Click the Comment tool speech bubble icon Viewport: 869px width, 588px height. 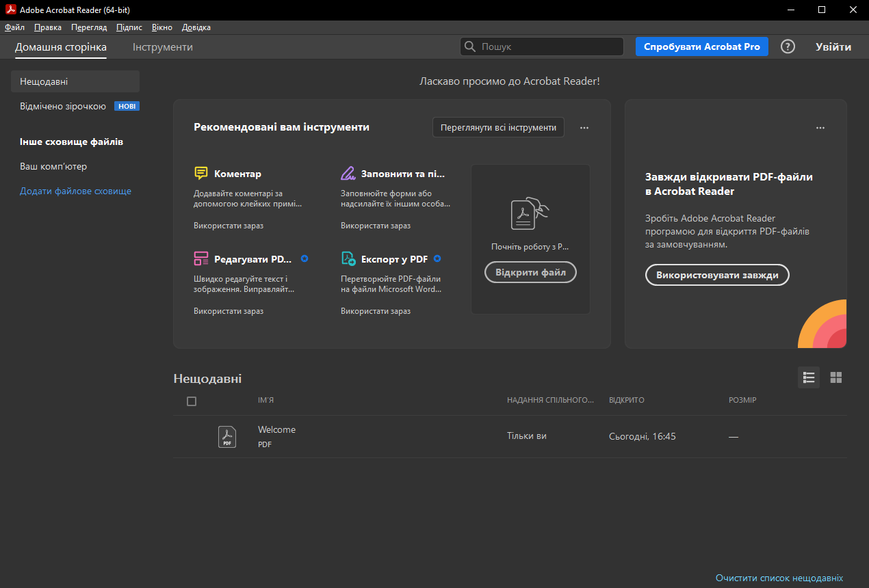[x=201, y=173]
